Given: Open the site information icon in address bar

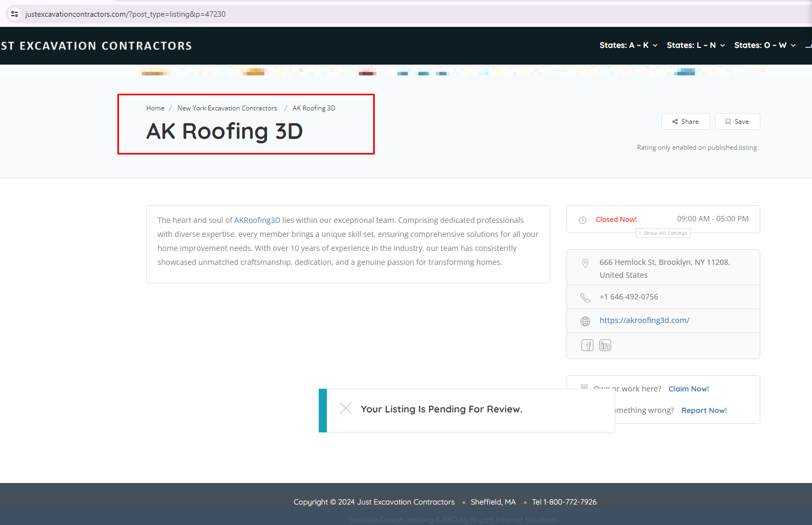Looking at the screenshot, I should (x=15, y=14).
